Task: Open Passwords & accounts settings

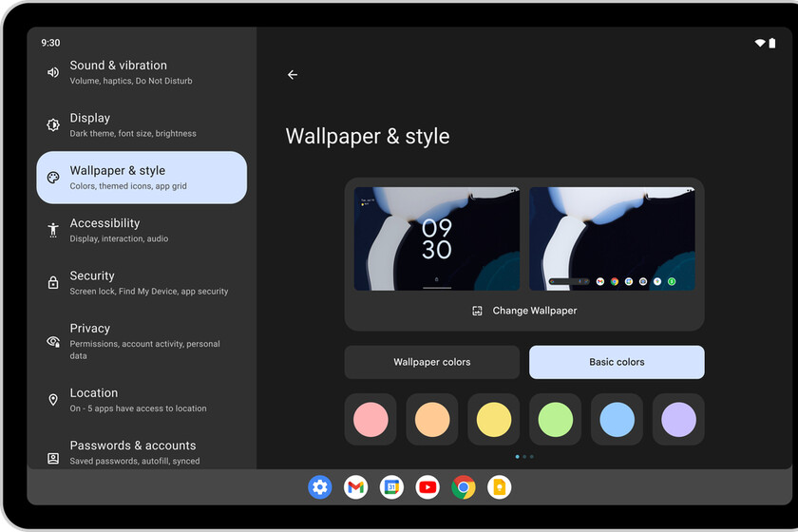Action: (142, 452)
